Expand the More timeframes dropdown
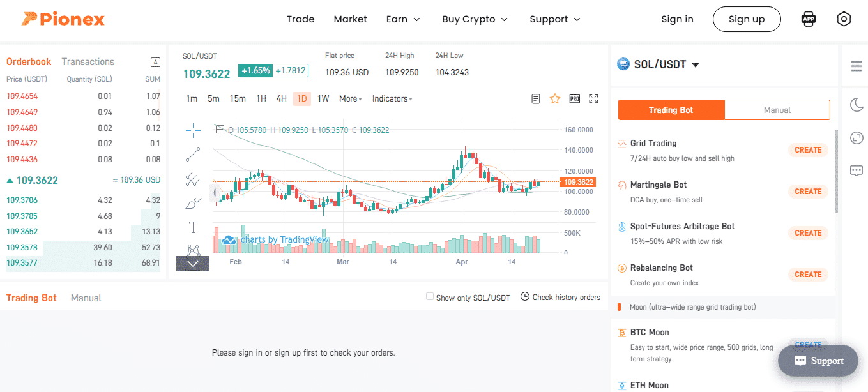Image resolution: width=868 pixels, height=392 pixels. pos(351,98)
